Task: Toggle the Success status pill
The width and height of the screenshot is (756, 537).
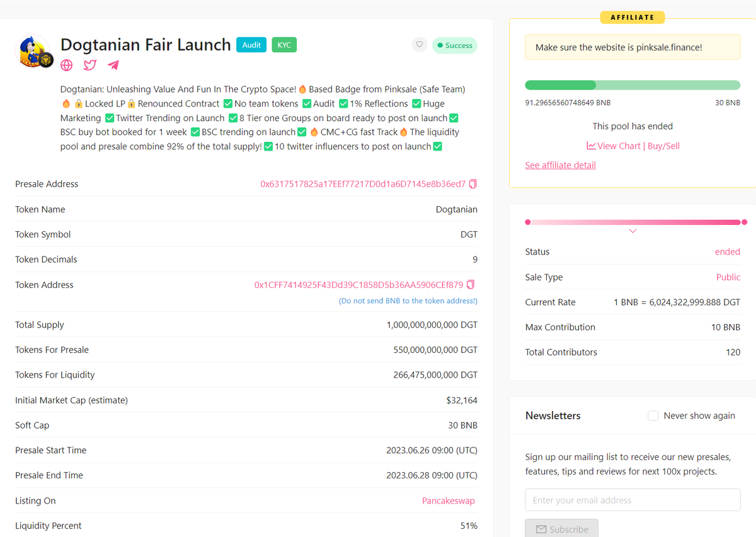Action: (454, 45)
